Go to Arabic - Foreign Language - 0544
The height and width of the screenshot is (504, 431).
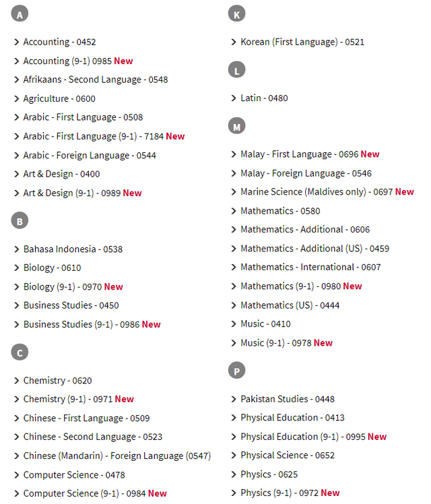click(90, 156)
